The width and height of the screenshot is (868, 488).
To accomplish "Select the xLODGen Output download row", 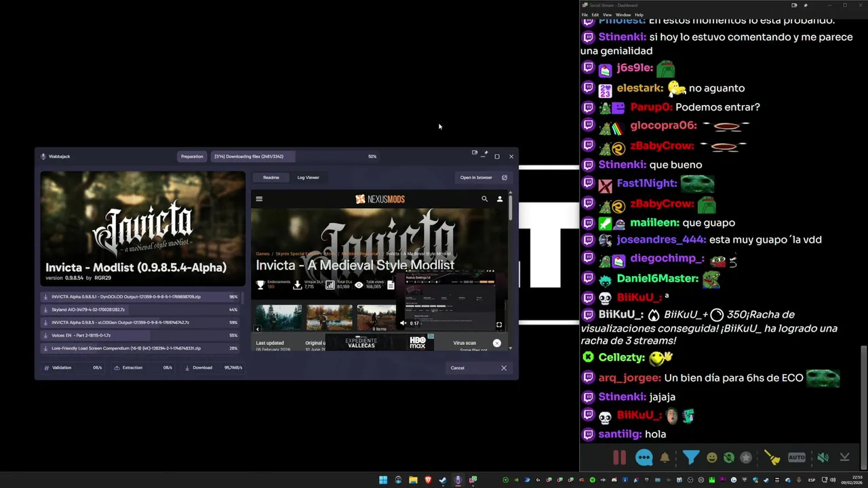I will point(141,323).
